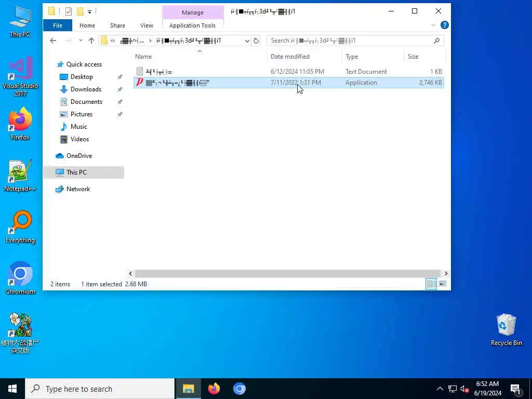Viewport: 532px width, 399px height.
Task: Click the muted volume tray icon
Action: point(464,389)
